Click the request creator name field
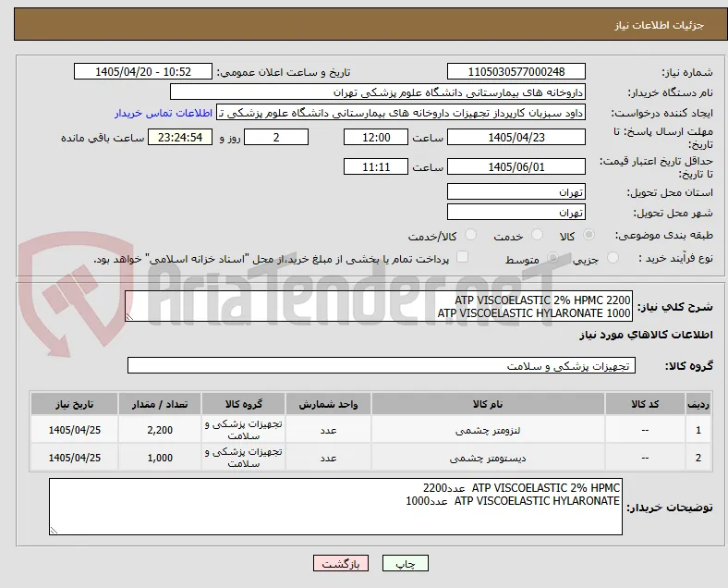728x588 pixels. 401,113
